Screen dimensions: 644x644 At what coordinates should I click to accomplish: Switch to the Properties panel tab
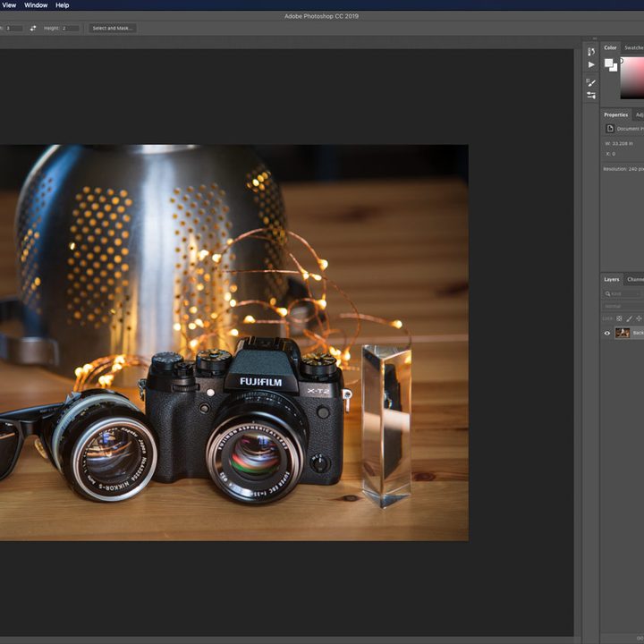coord(615,115)
